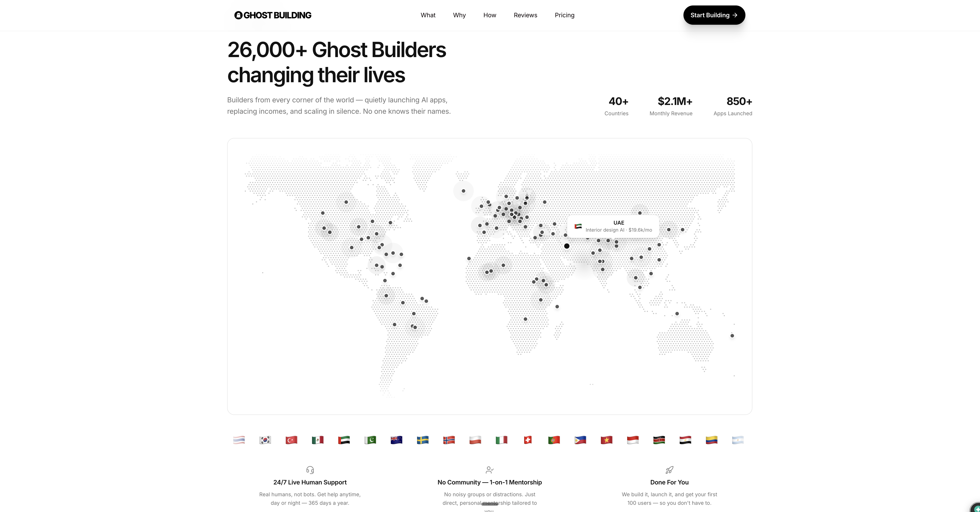Screen dimensions: 980x512
Task: Click the Mexico flag icon
Action: coord(318,440)
